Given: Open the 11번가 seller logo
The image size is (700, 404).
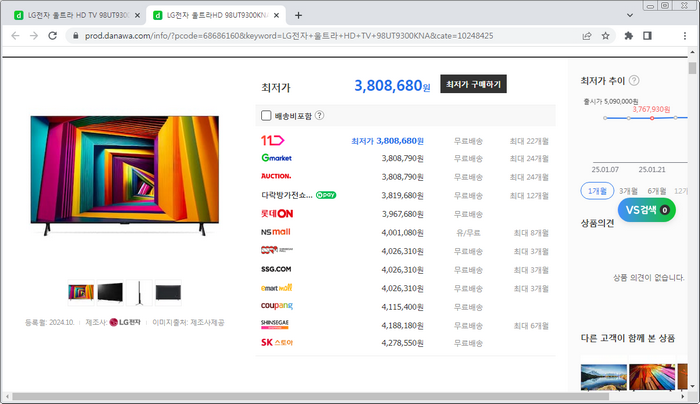Looking at the screenshot, I should pos(272,141).
